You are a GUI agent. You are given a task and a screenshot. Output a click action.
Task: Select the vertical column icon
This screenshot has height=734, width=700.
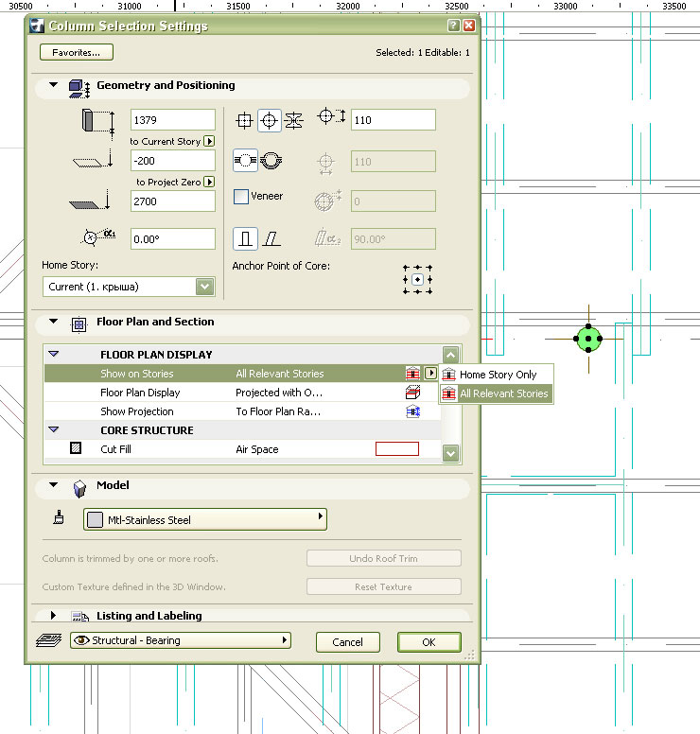tap(245, 238)
